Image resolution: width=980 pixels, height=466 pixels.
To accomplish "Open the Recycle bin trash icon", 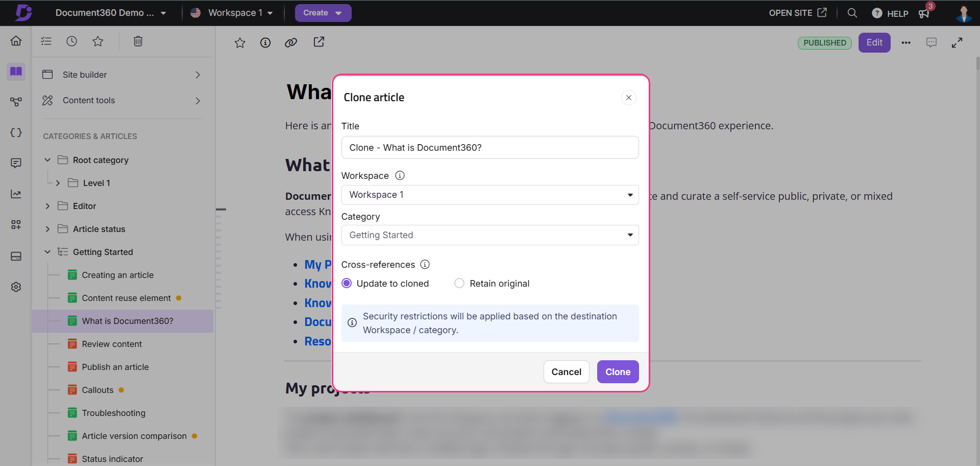I will [x=138, y=41].
